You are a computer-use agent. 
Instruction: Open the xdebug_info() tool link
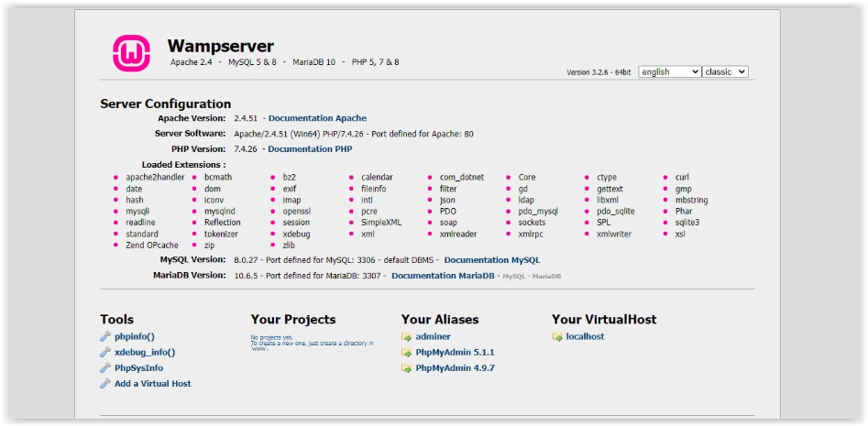[145, 352]
